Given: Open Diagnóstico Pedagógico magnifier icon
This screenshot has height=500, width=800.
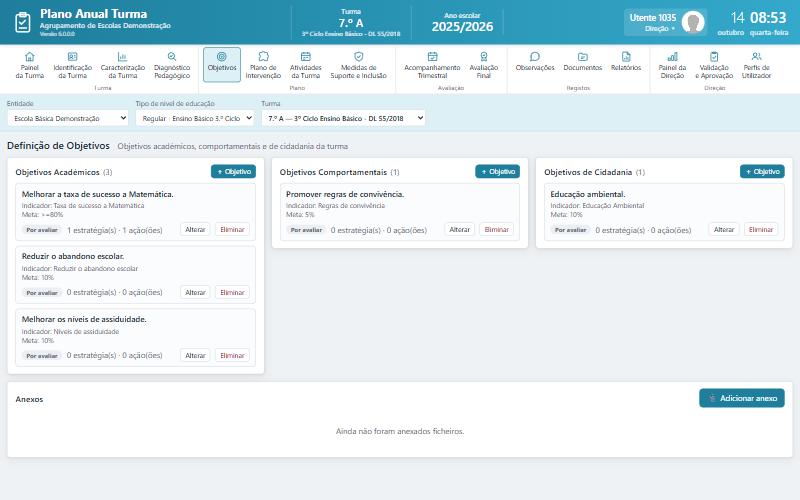Looking at the screenshot, I should [x=172, y=56].
